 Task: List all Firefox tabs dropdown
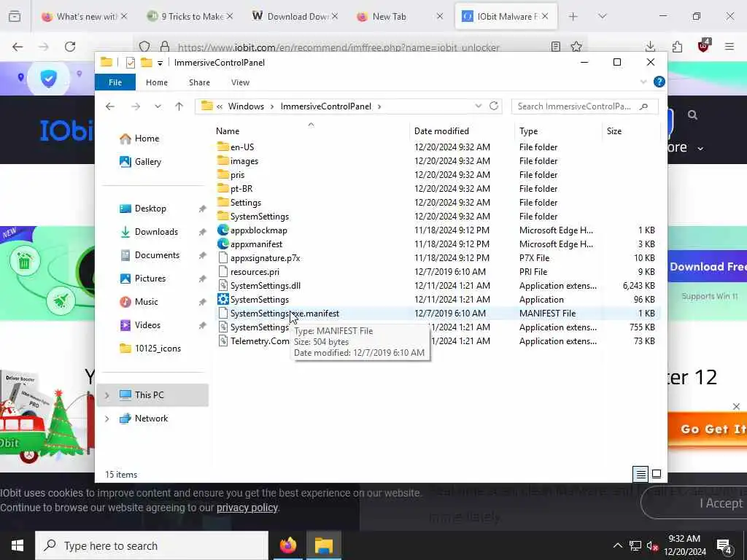pyautogui.click(x=602, y=17)
